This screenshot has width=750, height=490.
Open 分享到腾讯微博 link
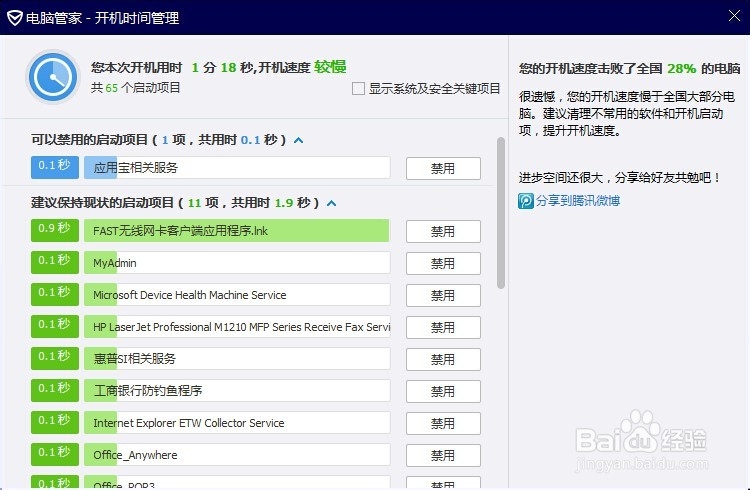click(578, 200)
